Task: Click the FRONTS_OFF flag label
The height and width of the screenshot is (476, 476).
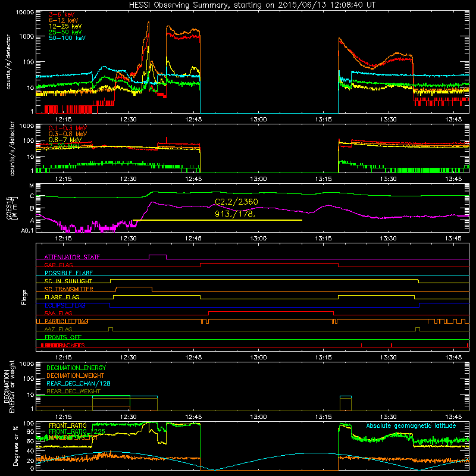Action: 63,337
